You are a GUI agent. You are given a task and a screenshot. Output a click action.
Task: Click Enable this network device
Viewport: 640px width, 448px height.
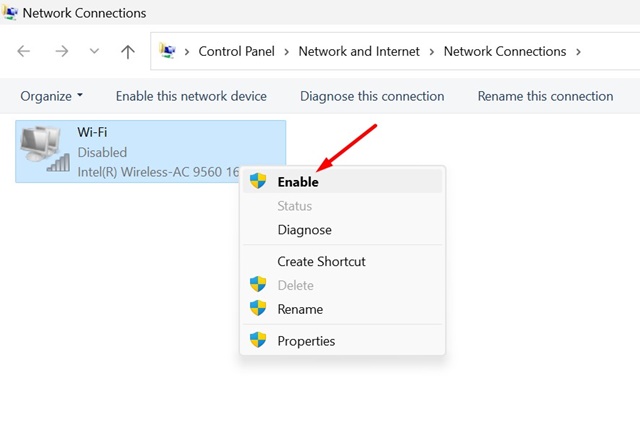191,96
